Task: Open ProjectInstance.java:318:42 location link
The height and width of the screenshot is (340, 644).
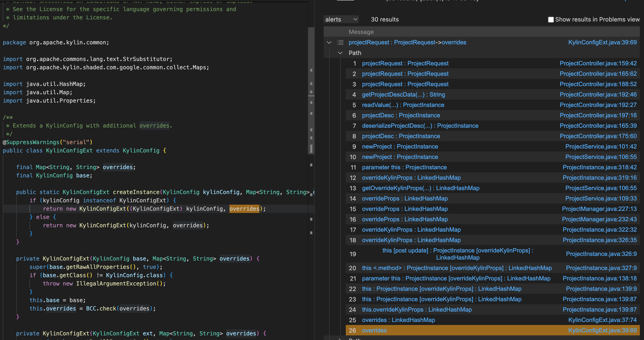Action: point(599,167)
